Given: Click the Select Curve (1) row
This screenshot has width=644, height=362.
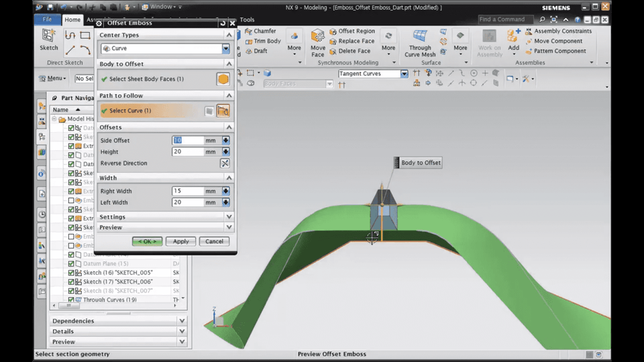Looking at the screenshot, I should point(152,111).
